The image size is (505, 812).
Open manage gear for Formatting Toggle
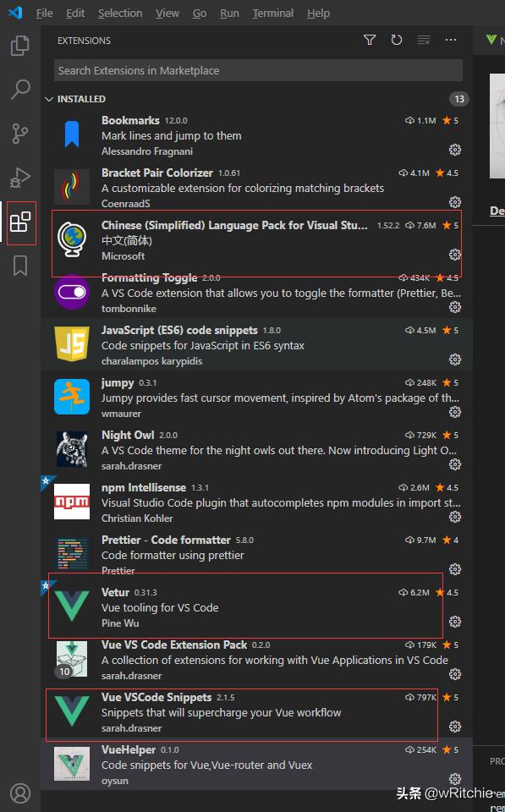tap(455, 307)
